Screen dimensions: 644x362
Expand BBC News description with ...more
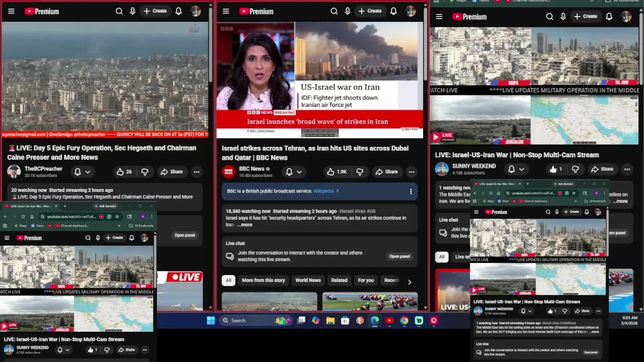[245, 225]
